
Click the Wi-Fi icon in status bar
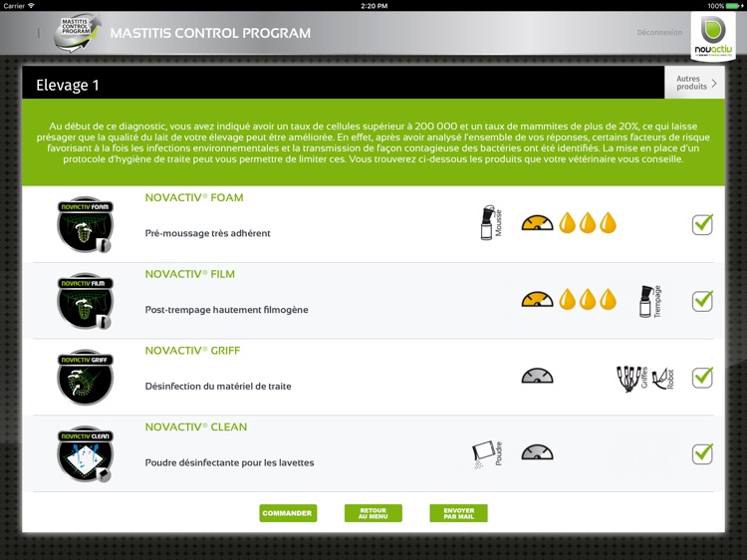point(32,6)
